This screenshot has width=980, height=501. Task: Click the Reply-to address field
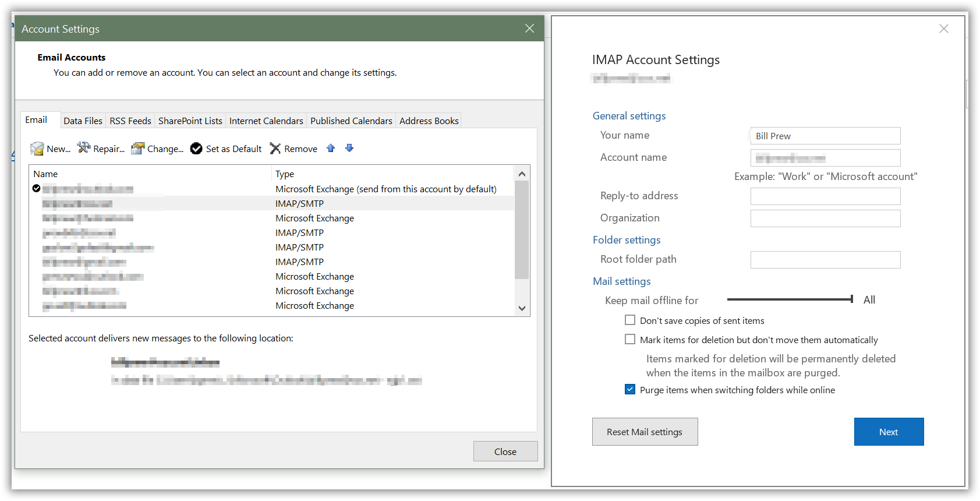pos(825,196)
